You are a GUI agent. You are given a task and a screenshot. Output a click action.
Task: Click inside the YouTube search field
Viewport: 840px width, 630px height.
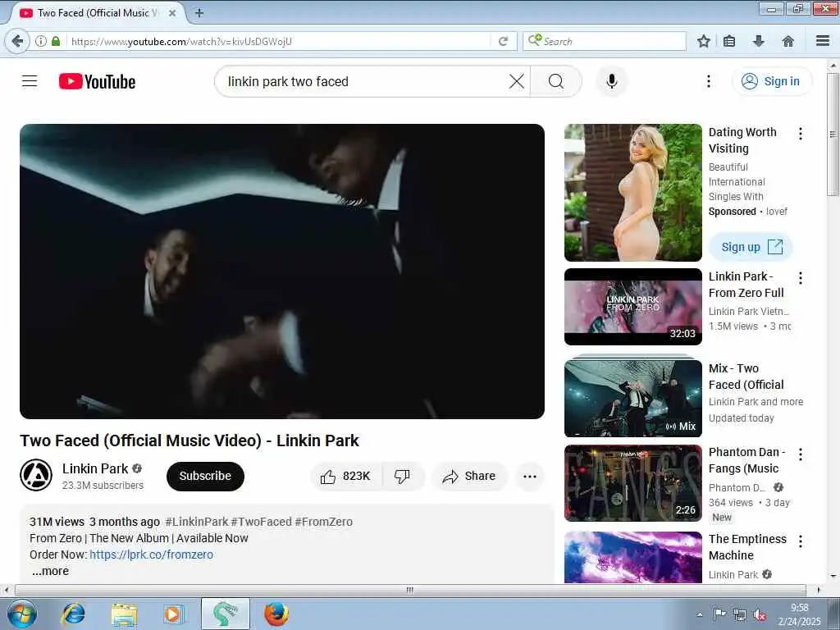[x=364, y=81]
